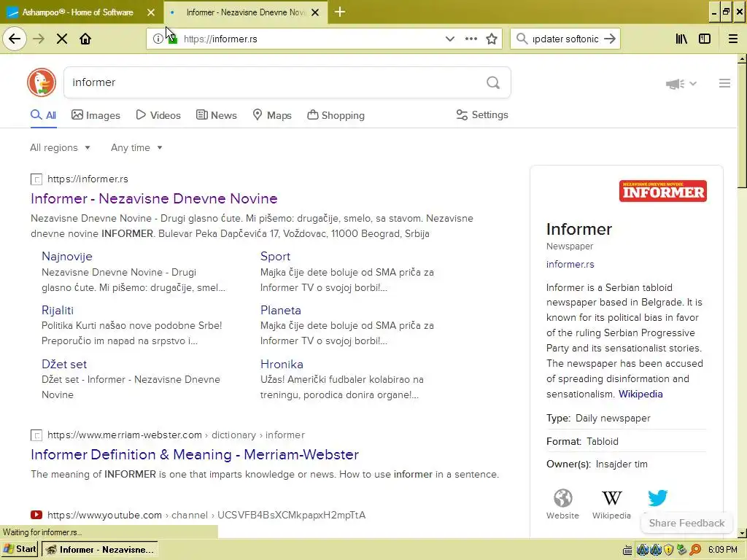Submit search with the magnifier icon
This screenshot has height=560, width=747.
point(493,82)
